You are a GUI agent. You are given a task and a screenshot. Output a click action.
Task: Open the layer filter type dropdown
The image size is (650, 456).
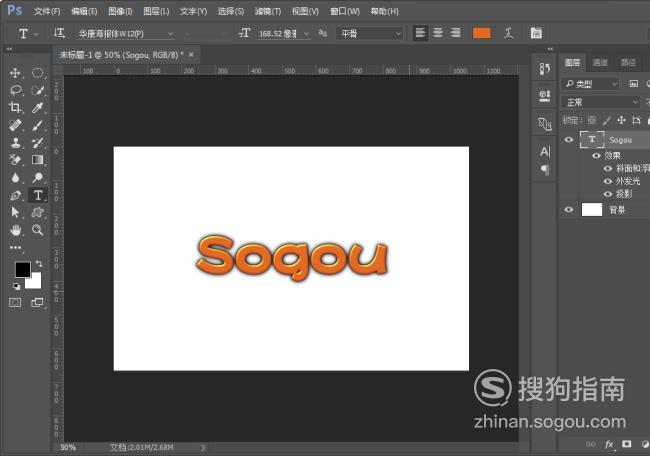(x=590, y=84)
